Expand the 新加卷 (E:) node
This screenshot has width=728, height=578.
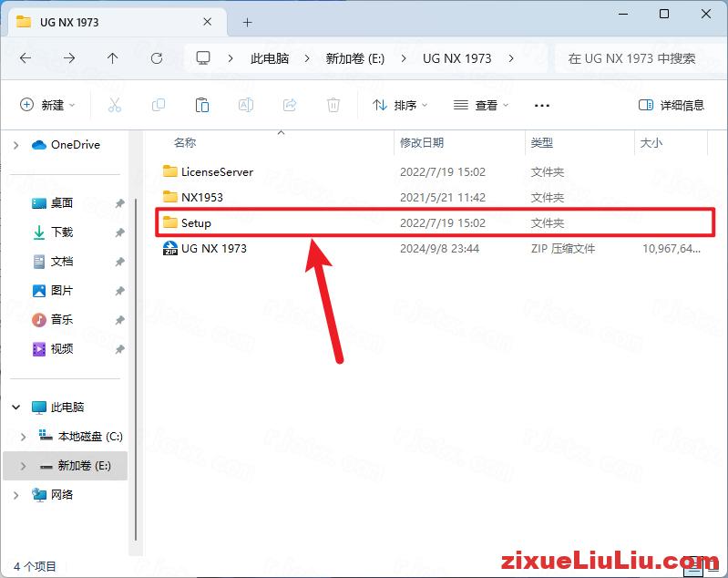coord(23,466)
